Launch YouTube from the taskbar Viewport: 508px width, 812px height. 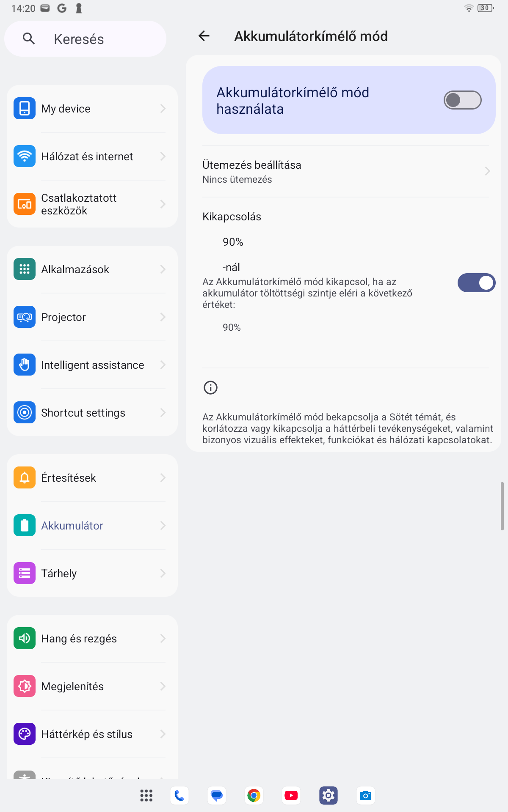click(291, 796)
